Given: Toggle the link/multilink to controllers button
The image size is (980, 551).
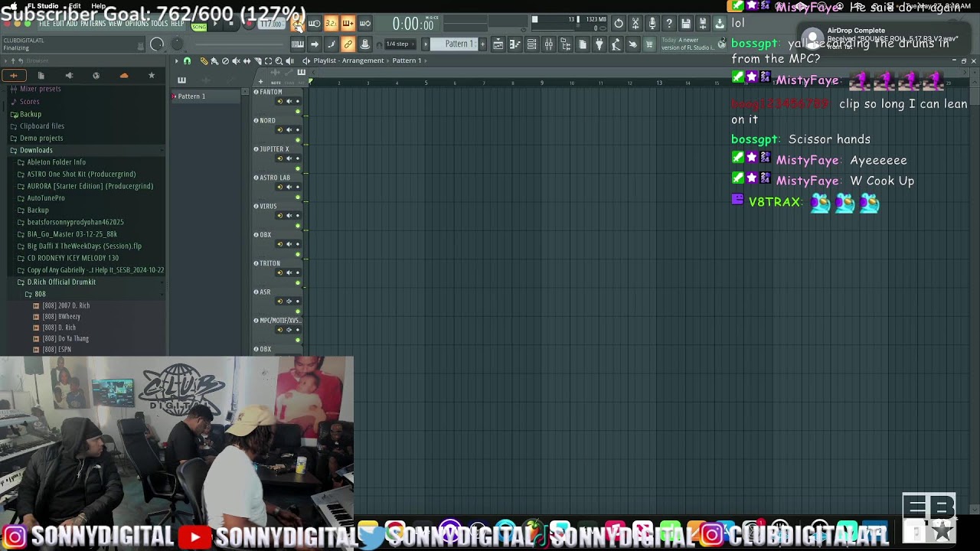Looking at the screenshot, I should pos(348,44).
